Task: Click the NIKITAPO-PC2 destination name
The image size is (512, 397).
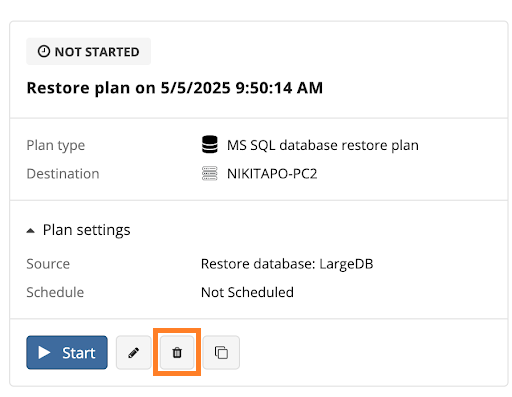Action: 272,174
